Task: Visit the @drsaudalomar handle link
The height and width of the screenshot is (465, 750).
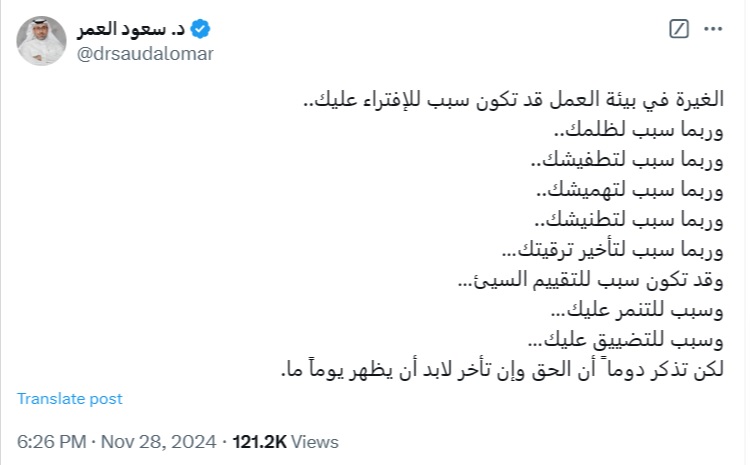Action: (145, 54)
